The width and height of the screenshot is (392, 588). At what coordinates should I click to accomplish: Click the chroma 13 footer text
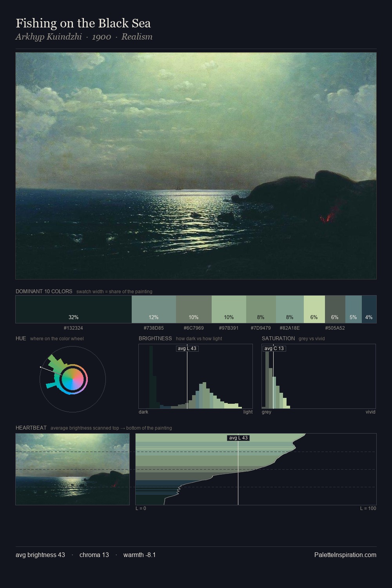tap(94, 555)
